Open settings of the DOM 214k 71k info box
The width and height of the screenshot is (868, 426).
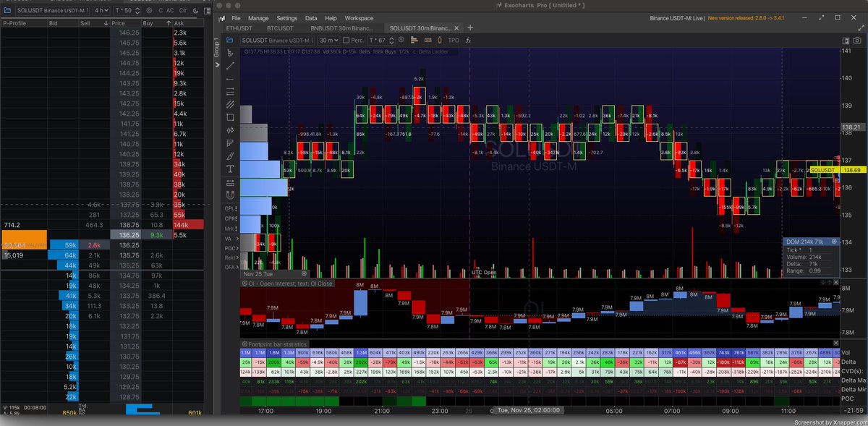click(833, 242)
